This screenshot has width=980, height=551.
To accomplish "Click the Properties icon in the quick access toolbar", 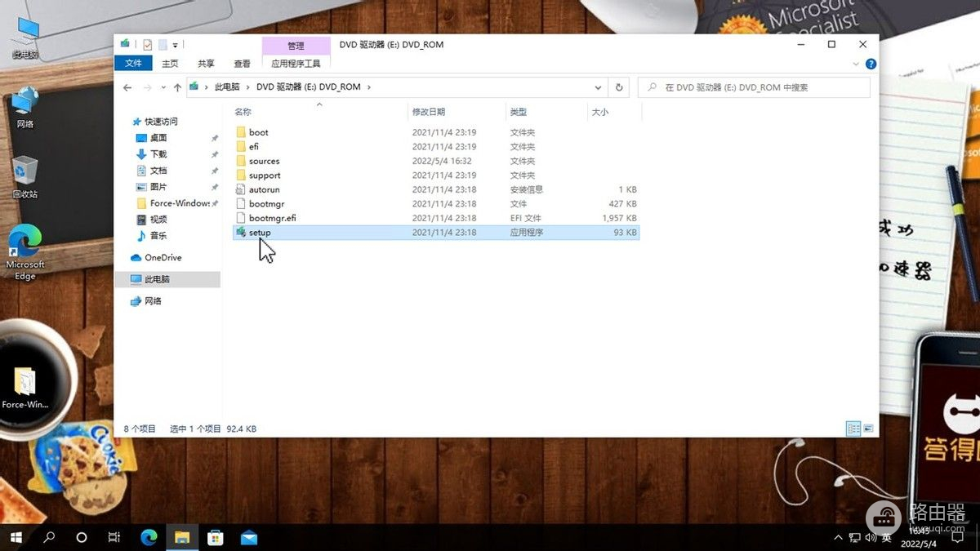I will click(148, 45).
